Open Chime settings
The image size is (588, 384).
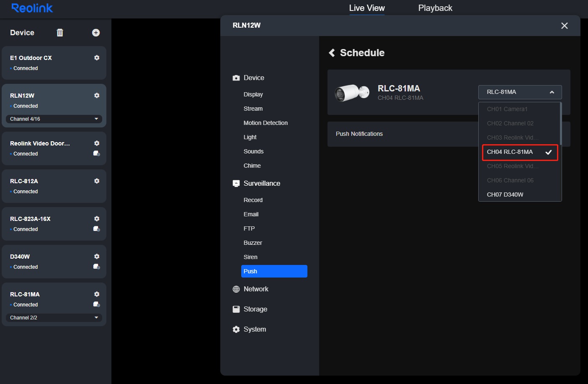[x=252, y=166]
